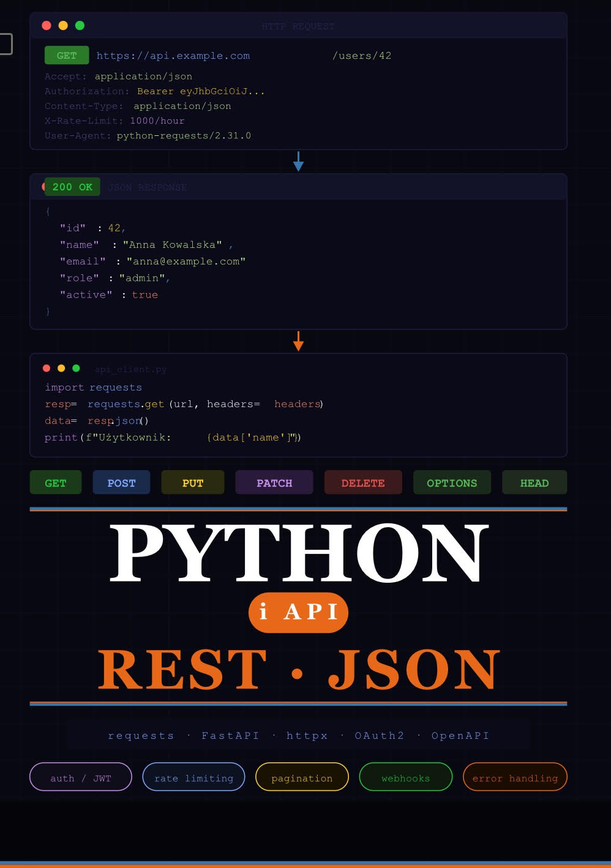Click the 200 OK status badge

coord(72,187)
